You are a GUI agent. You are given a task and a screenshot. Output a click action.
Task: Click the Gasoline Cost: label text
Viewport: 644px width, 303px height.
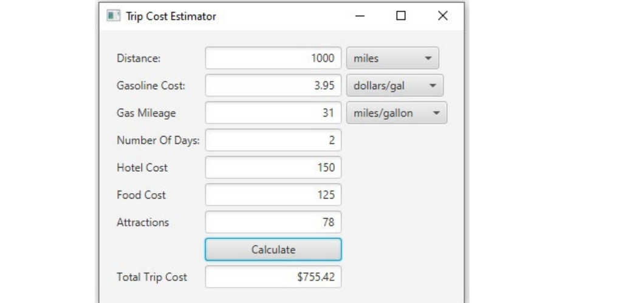click(151, 86)
